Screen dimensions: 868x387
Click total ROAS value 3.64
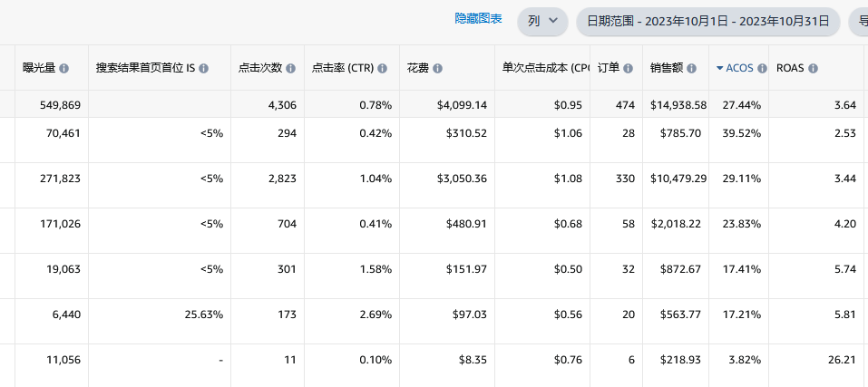click(x=845, y=104)
